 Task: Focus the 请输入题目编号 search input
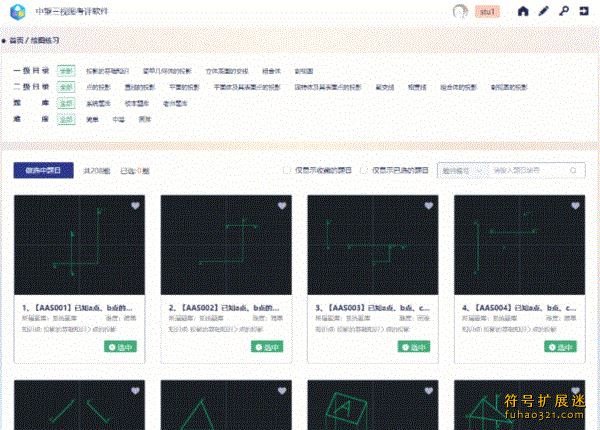(528, 171)
